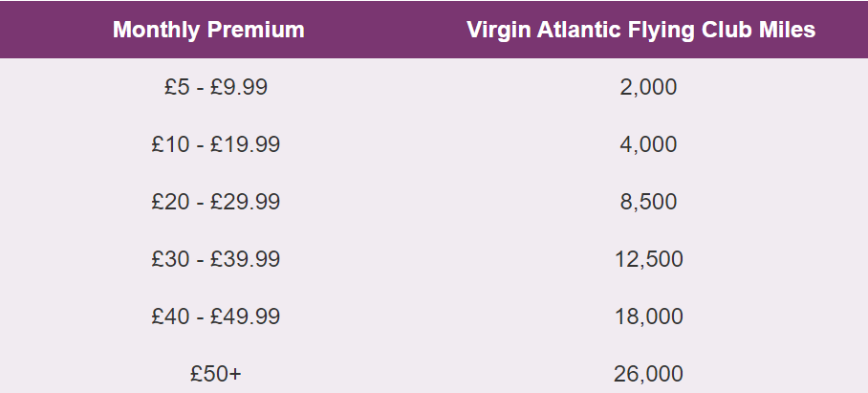Screen dimensions: 868x393
Task: Click the word Premium in header
Action: coord(256,30)
